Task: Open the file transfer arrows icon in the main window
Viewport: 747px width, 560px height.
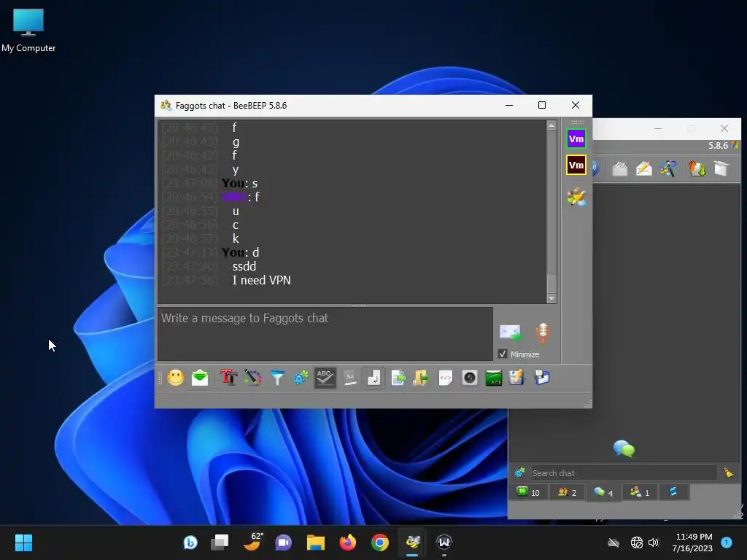Action: coord(697,168)
